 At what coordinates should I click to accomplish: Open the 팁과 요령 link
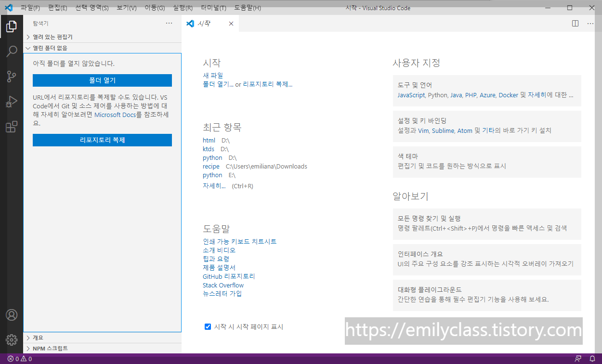(216, 259)
